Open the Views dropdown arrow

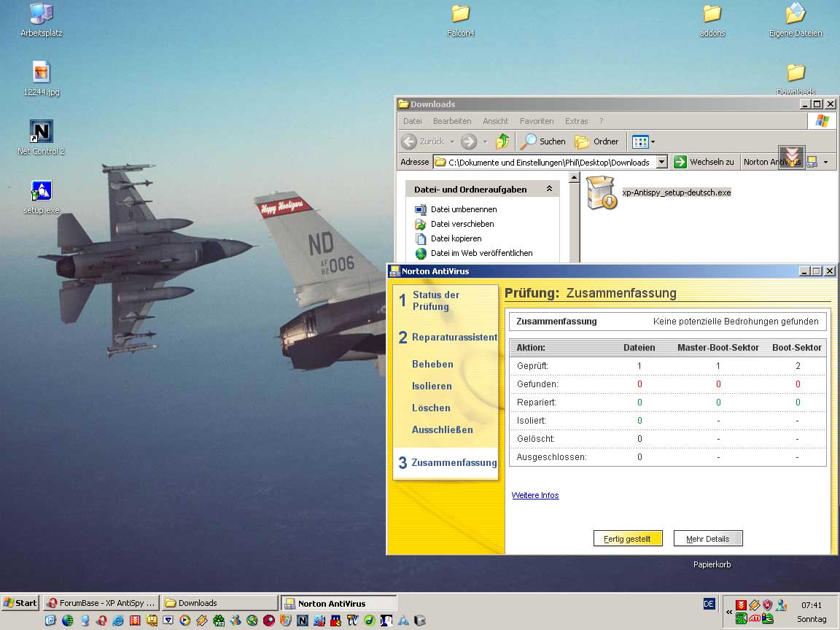pyautogui.click(x=653, y=141)
